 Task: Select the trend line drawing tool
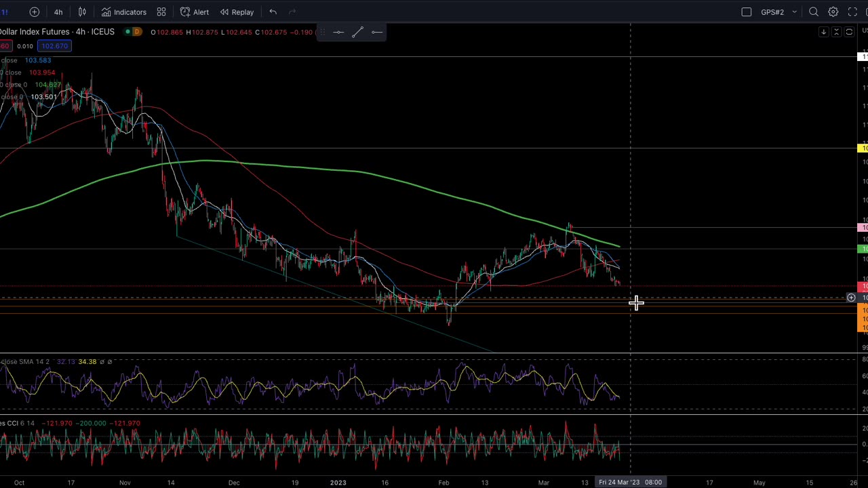point(357,32)
